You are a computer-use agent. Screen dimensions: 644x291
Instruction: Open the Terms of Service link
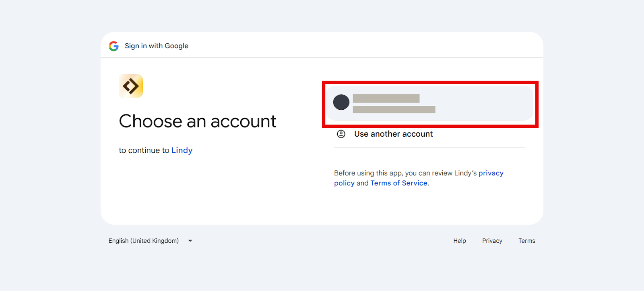399,183
